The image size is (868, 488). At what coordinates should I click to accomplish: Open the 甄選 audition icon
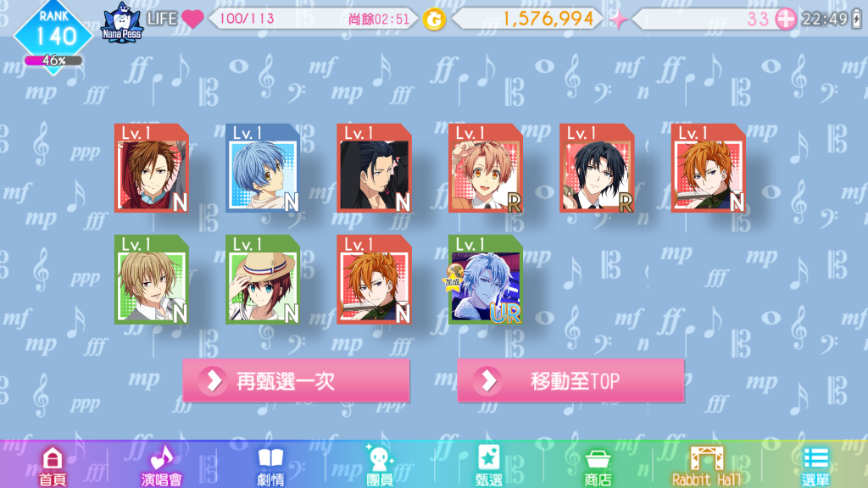coord(489,466)
